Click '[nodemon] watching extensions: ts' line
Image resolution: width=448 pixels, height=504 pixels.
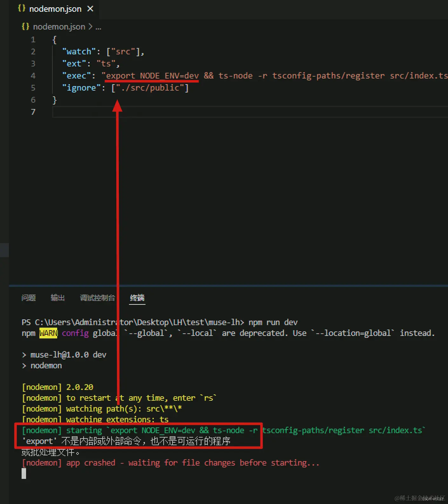[x=95, y=419]
